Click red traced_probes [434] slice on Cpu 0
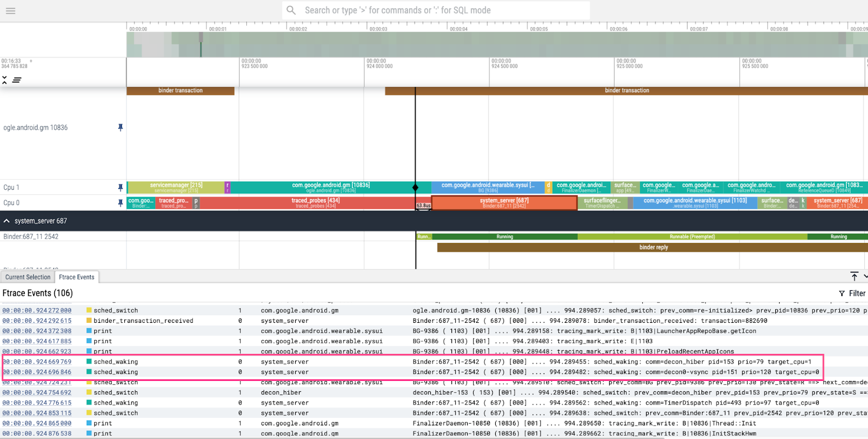The width and height of the screenshot is (868, 439). tap(315, 203)
